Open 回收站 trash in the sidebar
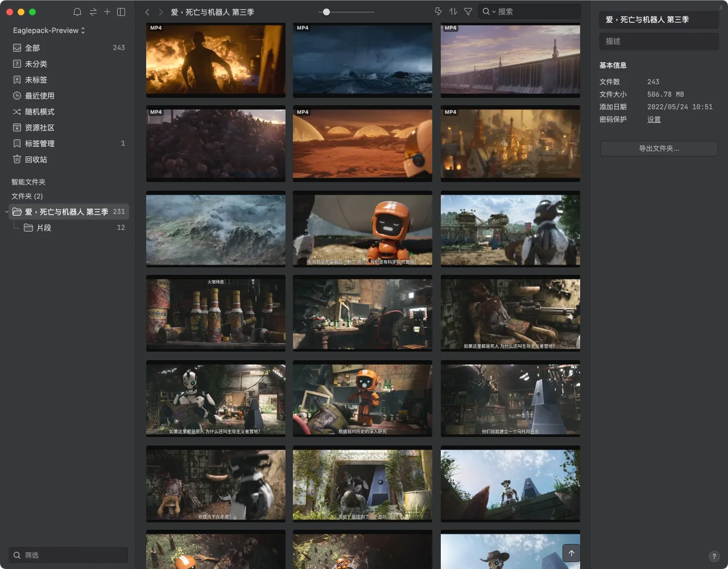728x569 pixels. tap(69, 159)
